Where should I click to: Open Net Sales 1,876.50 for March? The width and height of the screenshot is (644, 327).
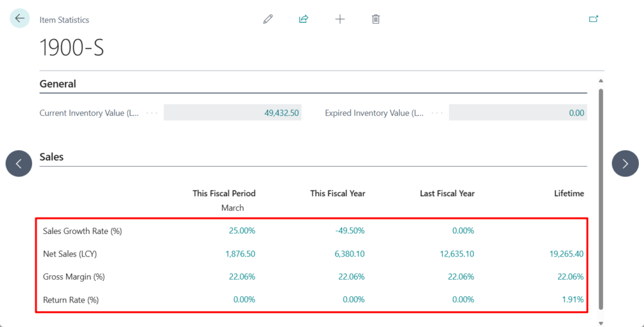(x=240, y=254)
